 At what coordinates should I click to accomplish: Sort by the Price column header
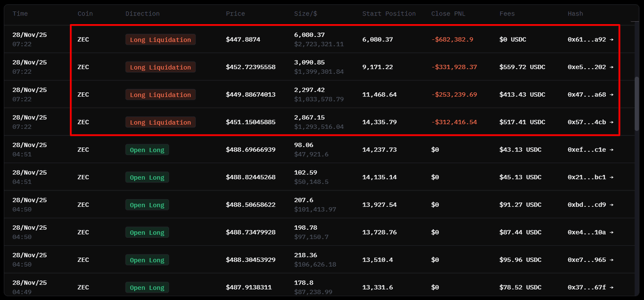click(235, 13)
